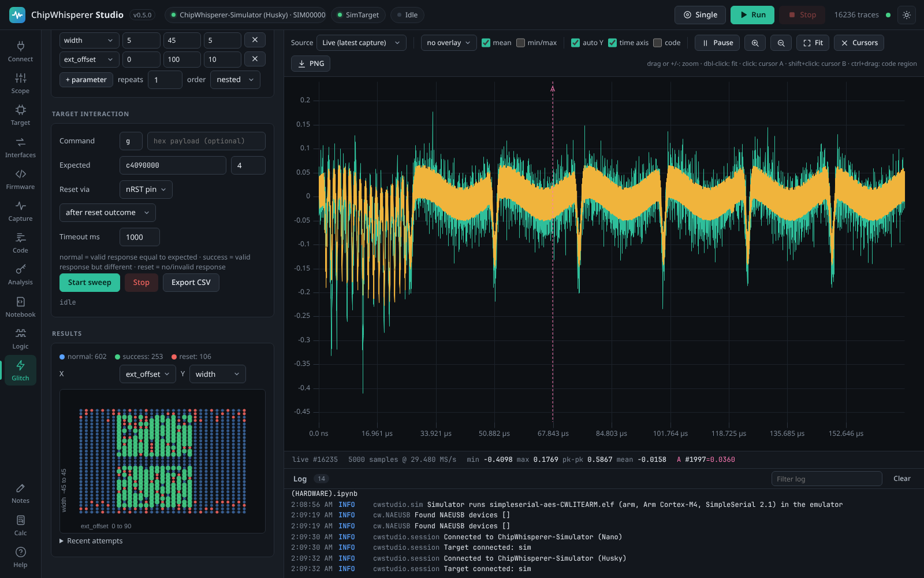Expand the Recent attempts section

[91, 541]
